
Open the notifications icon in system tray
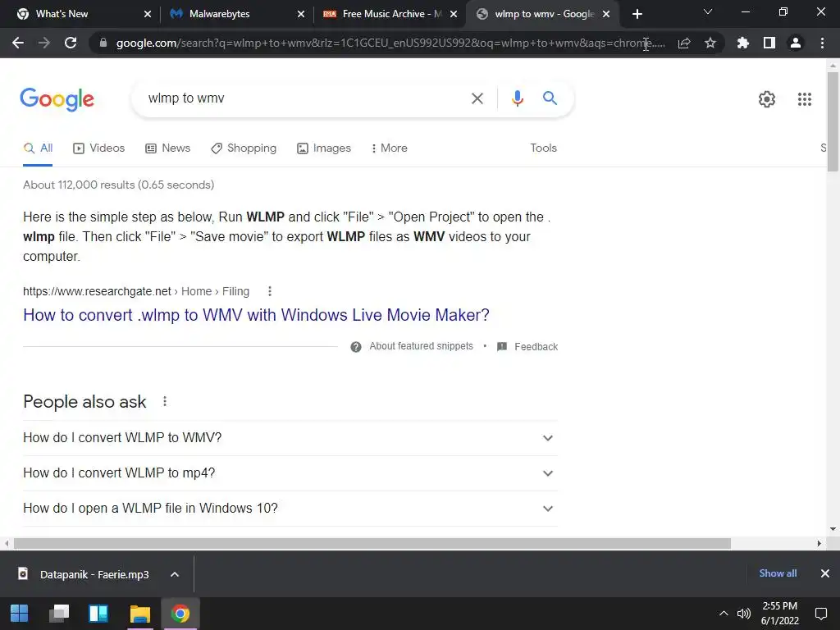click(820, 614)
